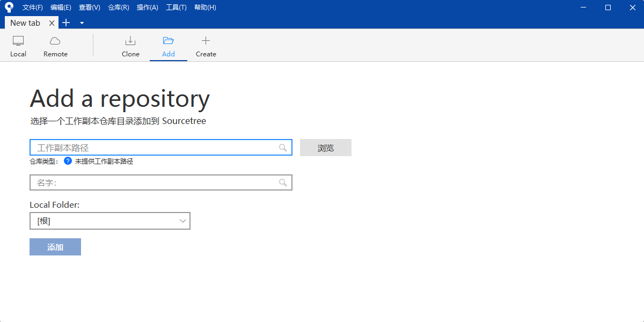Click search icon in the 名字 field
The width and height of the screenshot is (644, 322).
pyautogui.click(x=283, y=182)
